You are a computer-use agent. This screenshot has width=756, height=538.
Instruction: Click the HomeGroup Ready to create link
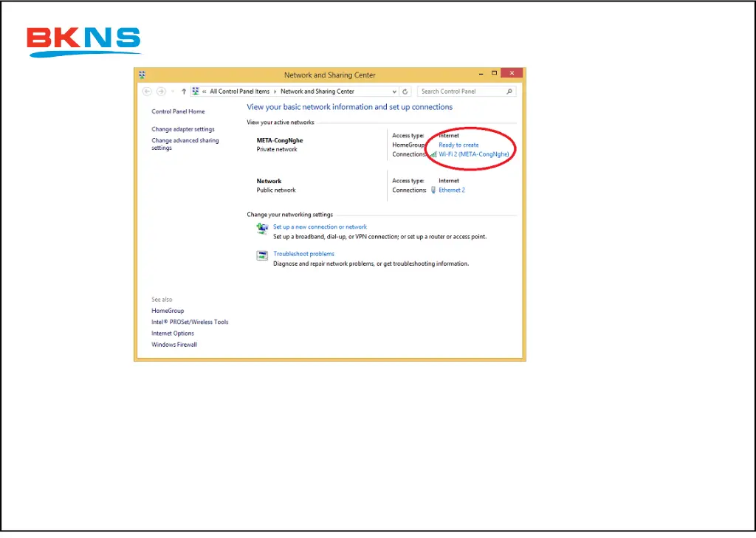(458, 145)
